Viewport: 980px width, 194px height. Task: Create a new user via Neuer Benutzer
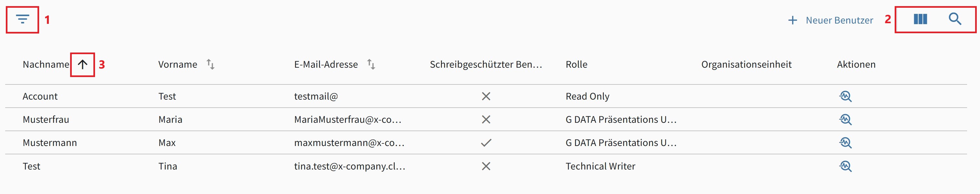click(x=839, y=20)
